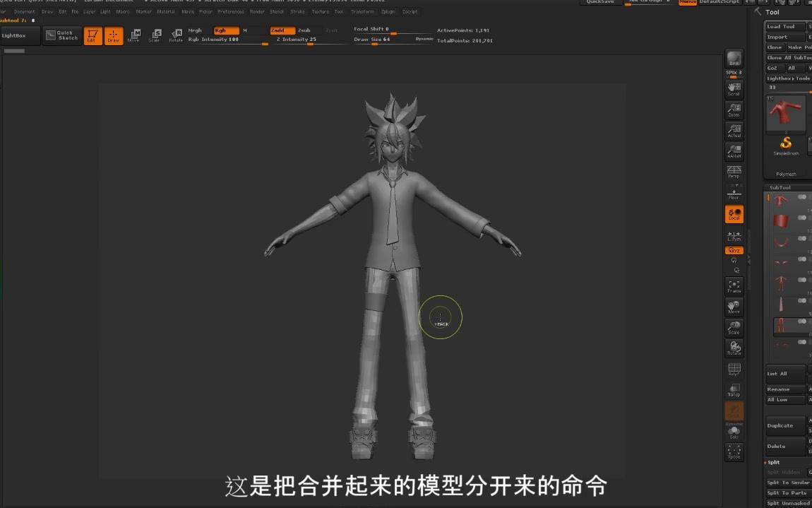Collapse the Tool palette header
Viewport: 812px width, 508px height.
(772, 12)
